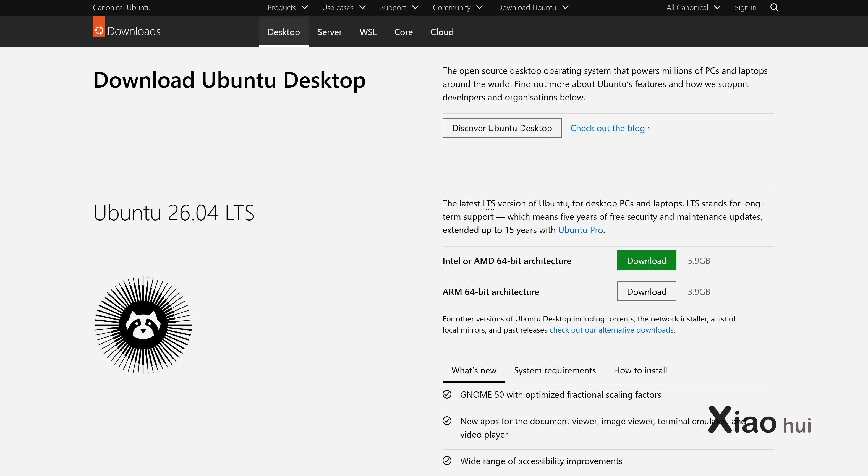This screenshot has width=868, height=476.
Task: Switch to the Server tab
Action: click(x=330, y=32)
